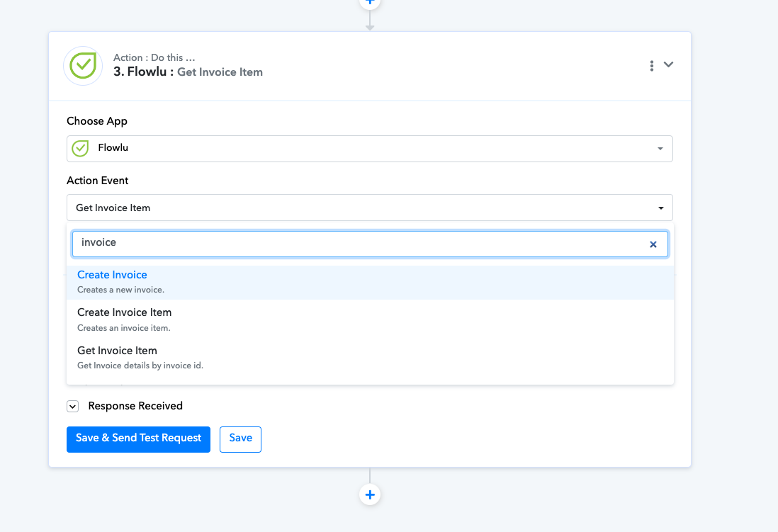Click the '3. Flowlu : Get Invoice Item' title
778x532 pixels.
pos(188,72)
